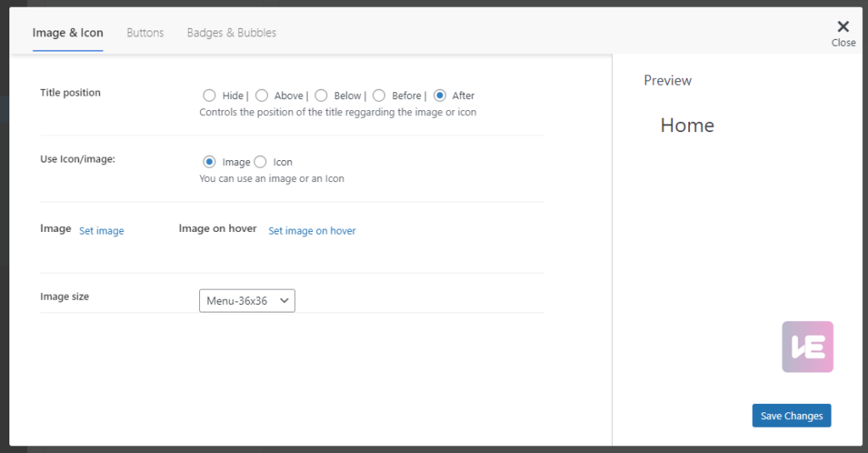Choose Above for title position
This screenshot has height=453, width=868.
[262, 96]
